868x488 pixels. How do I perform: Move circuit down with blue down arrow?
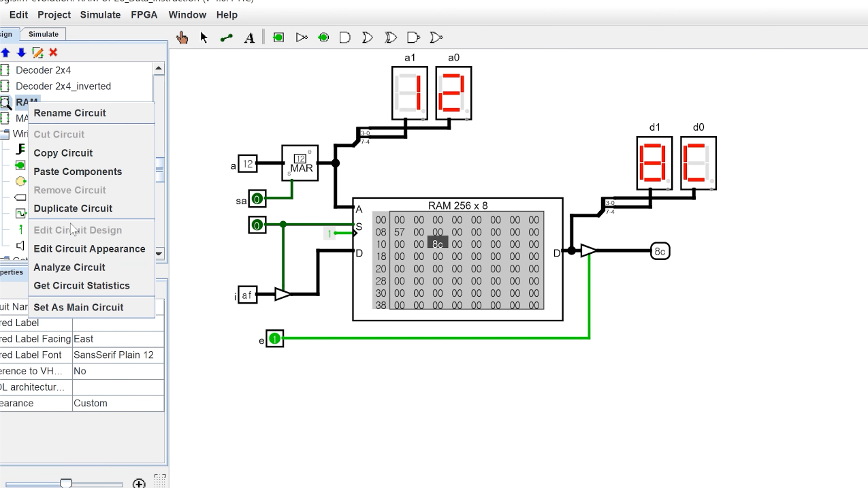21,52
